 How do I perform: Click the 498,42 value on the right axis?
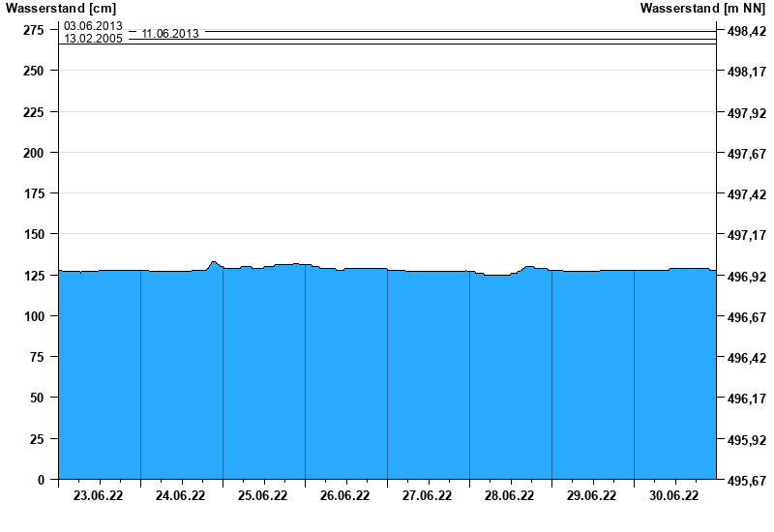click(744, 32)
